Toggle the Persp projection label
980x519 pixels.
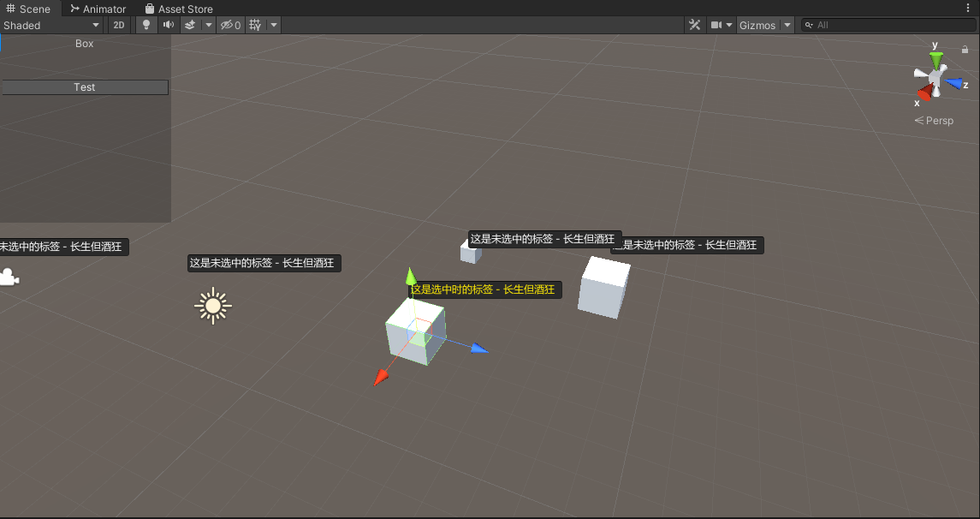click(x=935, y=120)
